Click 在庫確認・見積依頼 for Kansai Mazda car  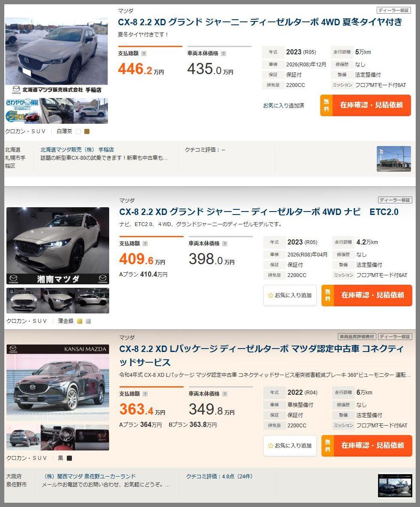coord(367,446)
